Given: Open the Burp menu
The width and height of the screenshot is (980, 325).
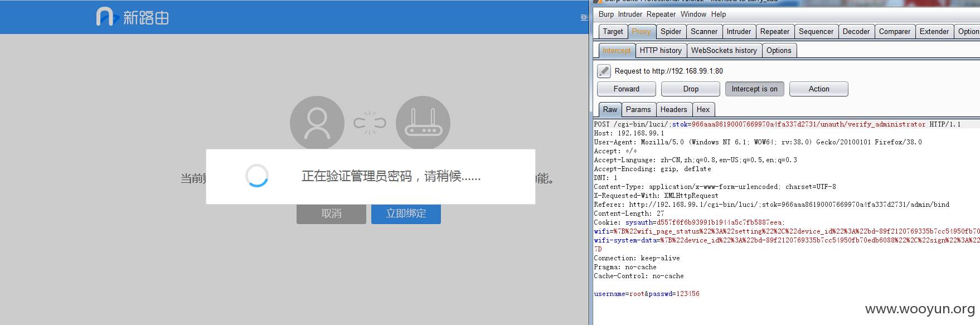Looking at the screenshot, I should pyautogui.click(x=606, y=14).
